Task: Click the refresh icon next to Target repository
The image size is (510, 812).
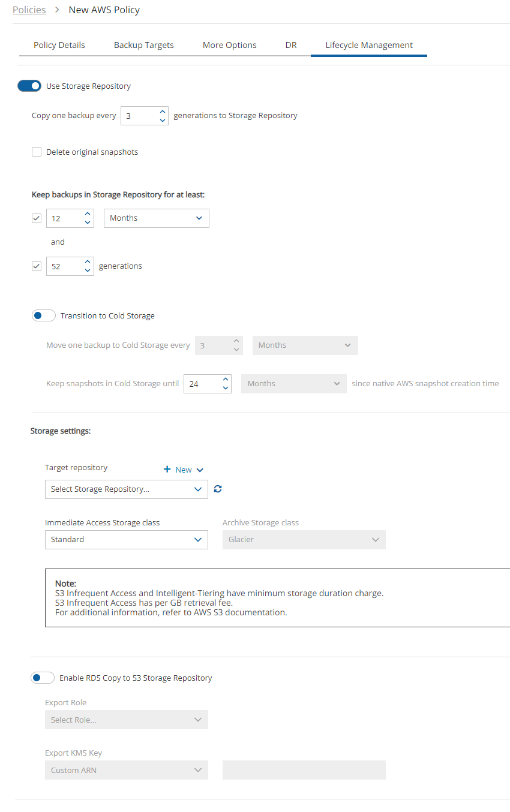Action: click(x=218, y=489)
